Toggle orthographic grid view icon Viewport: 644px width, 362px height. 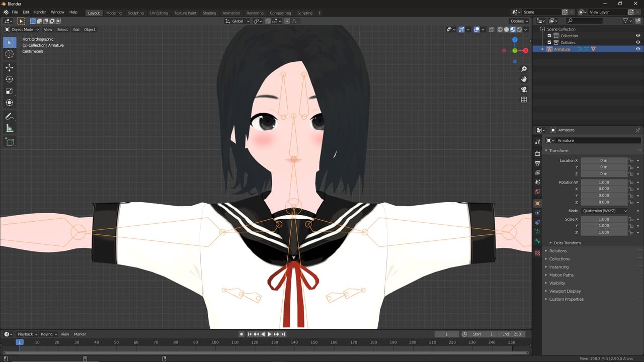pyautogui.click(x=524, y=100)
